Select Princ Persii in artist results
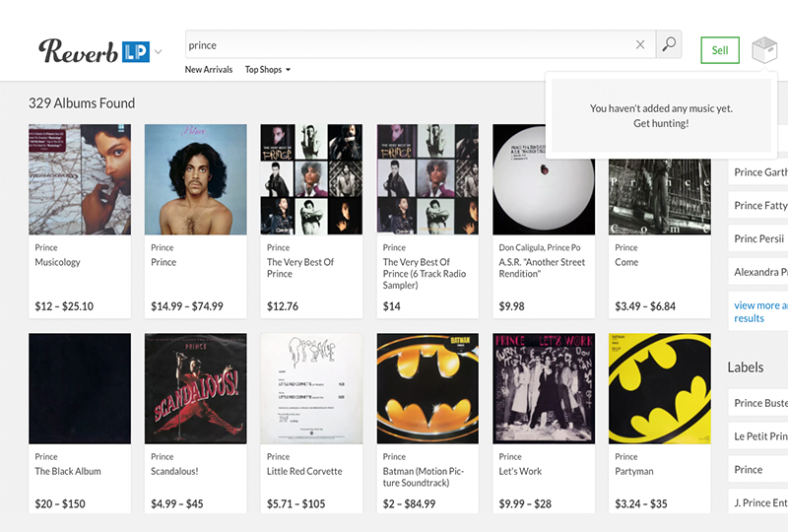Viewport: 788px width, 532px height. coord(759,238)
